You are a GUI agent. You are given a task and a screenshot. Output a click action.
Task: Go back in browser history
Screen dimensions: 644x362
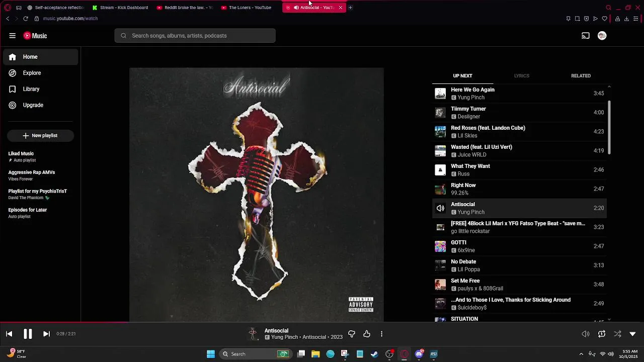8,19
